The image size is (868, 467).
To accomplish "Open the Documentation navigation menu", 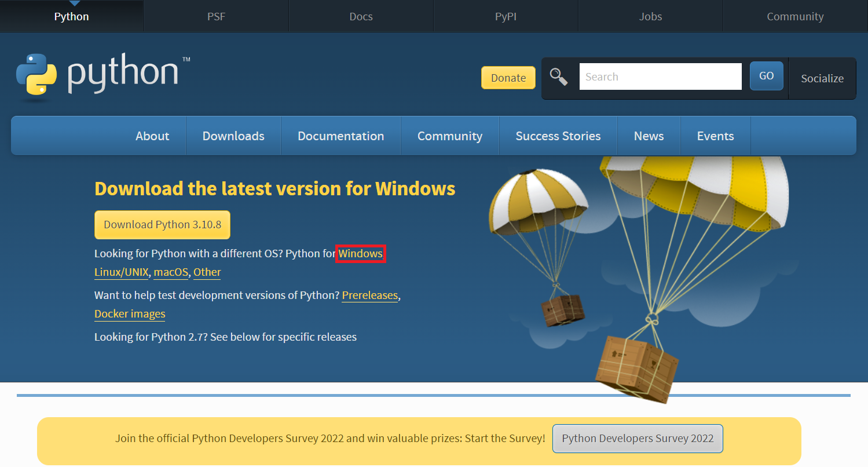I will 340,136.
